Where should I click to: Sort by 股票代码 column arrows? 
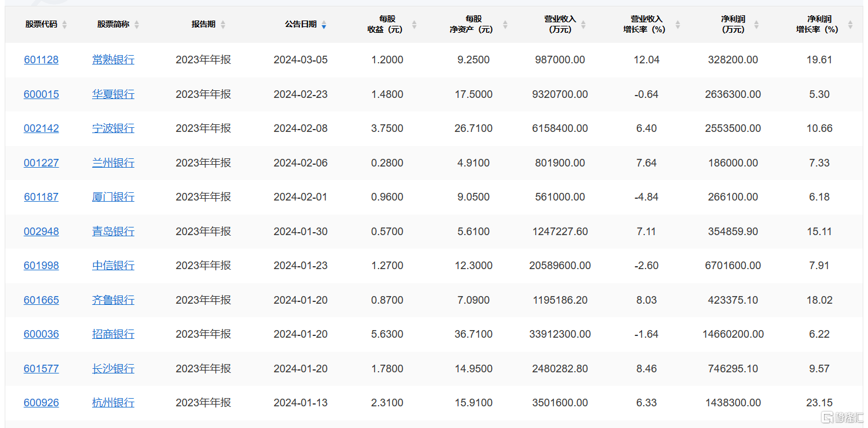(x=65, y=25)
